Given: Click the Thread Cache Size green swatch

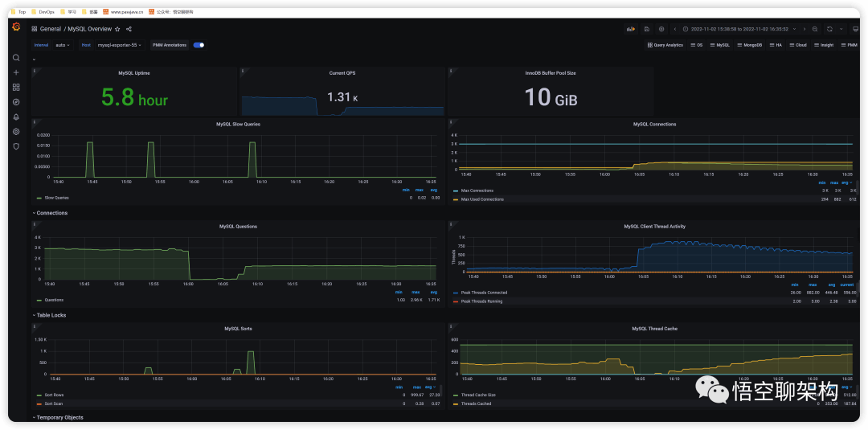Looking at the screenshot, I should coord(457,395).
